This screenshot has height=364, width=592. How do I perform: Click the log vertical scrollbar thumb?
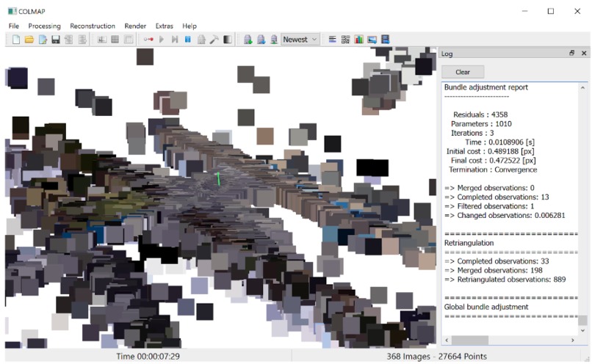pyautogui.click(x=582, y=320)
